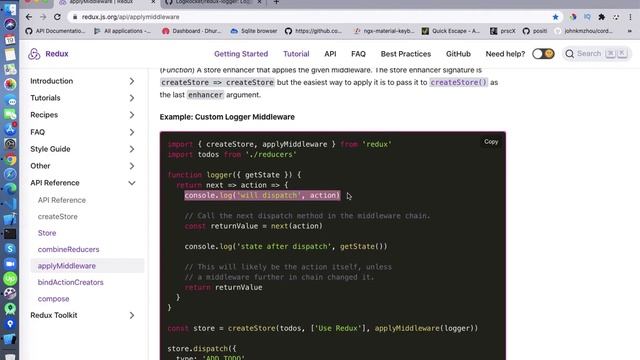Open Terminal in the dock
Image resolution: width=640 pixels, height=360 pixels.
(x=10, y=234)
